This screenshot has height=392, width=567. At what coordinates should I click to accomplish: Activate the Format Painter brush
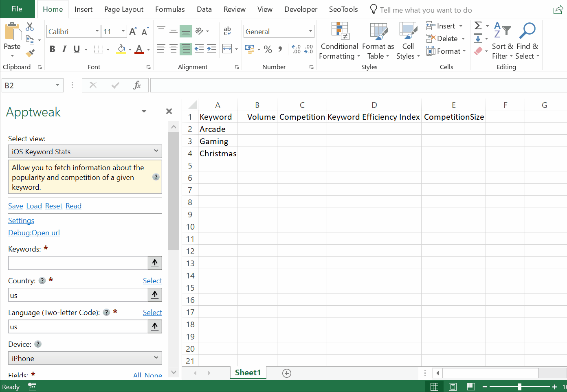[30, 53]
